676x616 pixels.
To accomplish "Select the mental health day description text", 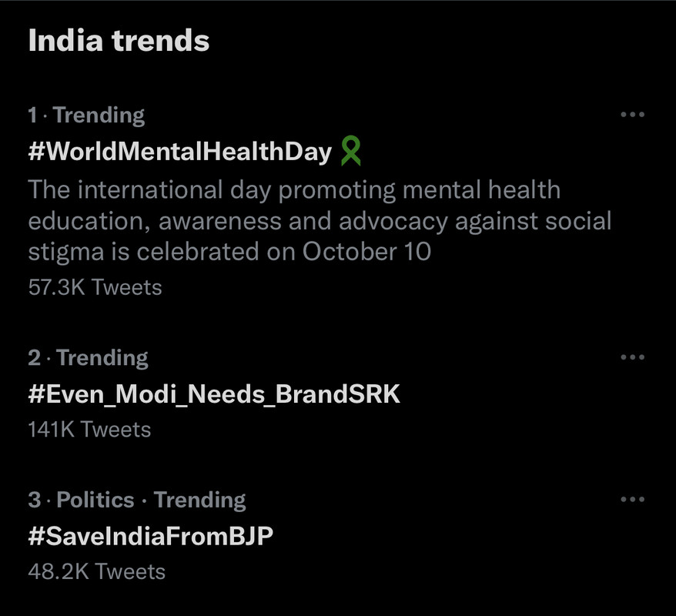I will coord(320,221).
